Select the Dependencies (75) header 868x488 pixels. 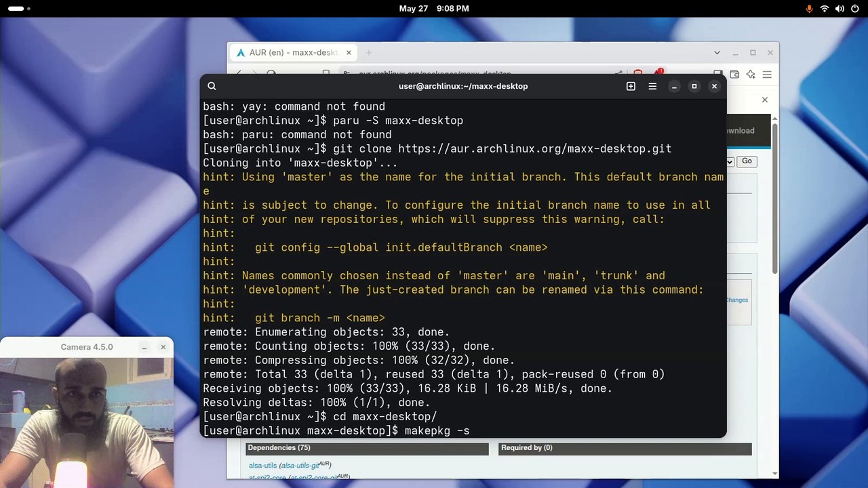coord(367,448)
